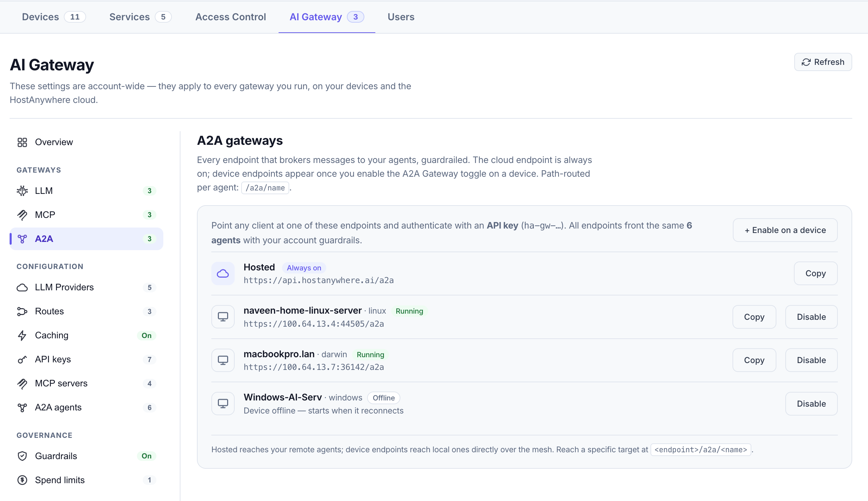The image size is (868, 501).
Task: Click the monitor icon for Windows-AI-Serv
Action: tap(223, 404)
